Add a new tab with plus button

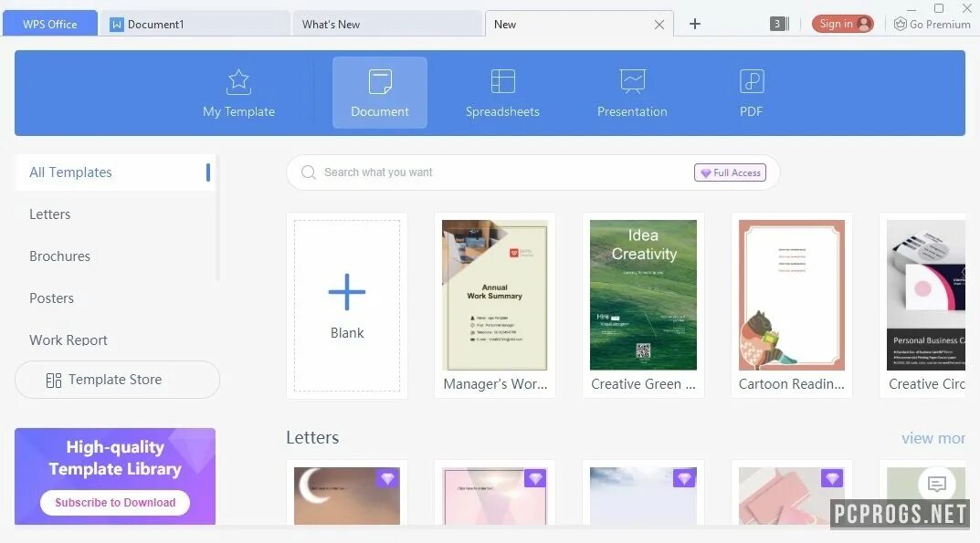[x=695, y=25]
